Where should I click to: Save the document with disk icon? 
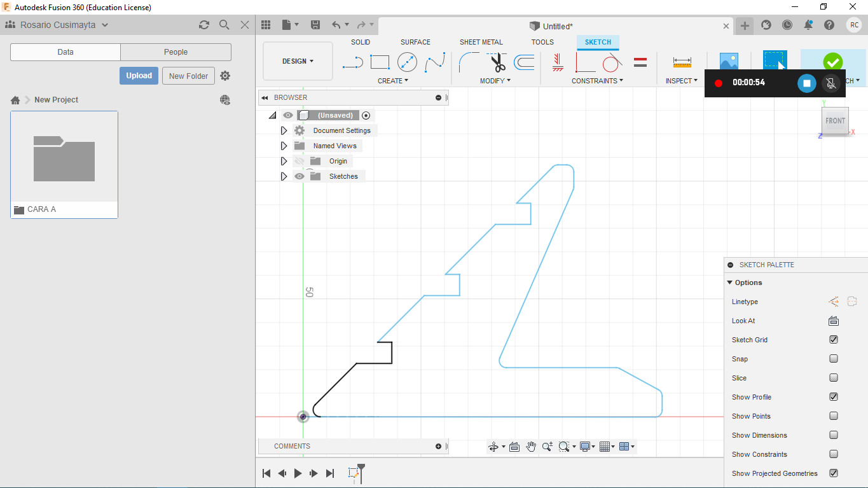point(315,25)
